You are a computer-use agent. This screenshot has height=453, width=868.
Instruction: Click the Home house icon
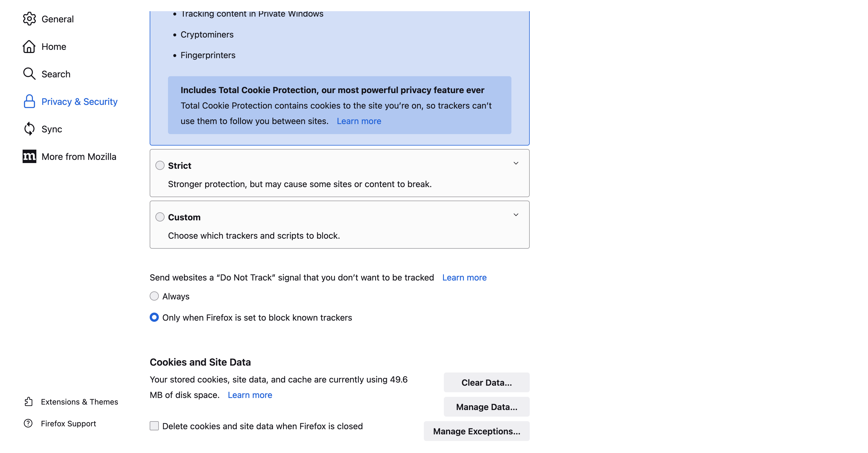click(x=29, y=46)
